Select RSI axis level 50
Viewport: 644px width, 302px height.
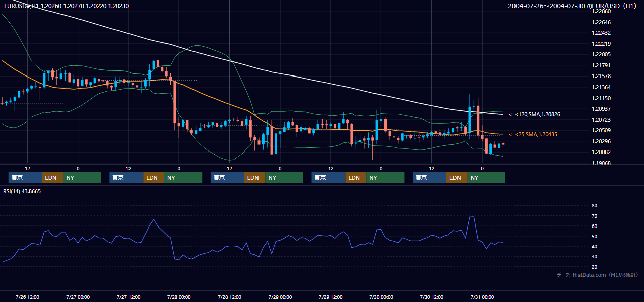[594, 237]
